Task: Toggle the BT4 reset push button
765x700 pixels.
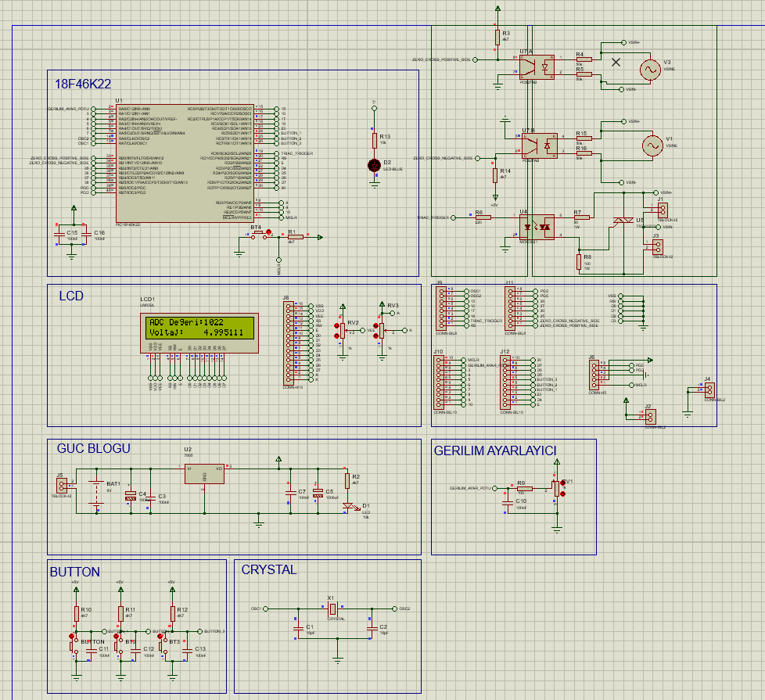Action: click(268, 232)
